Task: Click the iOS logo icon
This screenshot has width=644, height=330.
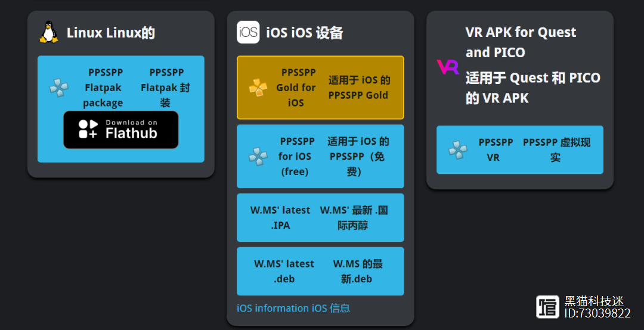Action: point(248,32)
